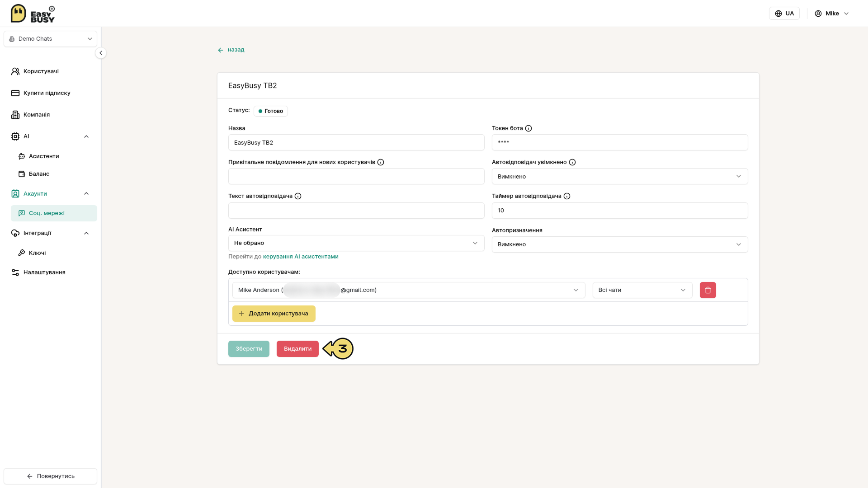Image resolution: width=868 pixels, height=488 pixels.
Task: Switch language via the UA button
Action: coord(784,14)
